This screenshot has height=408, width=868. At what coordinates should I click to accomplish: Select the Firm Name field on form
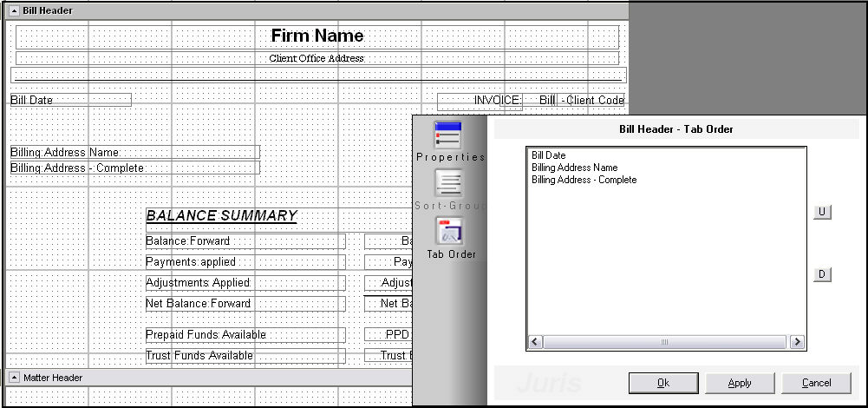coord(317,36)
